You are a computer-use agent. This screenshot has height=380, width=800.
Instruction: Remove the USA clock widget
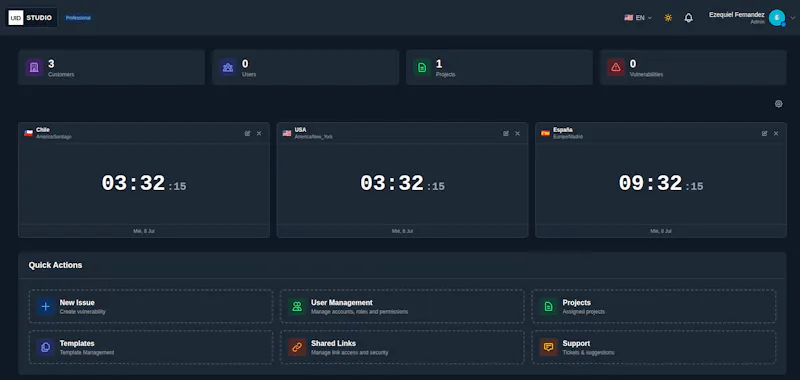(x=517, y=134)
